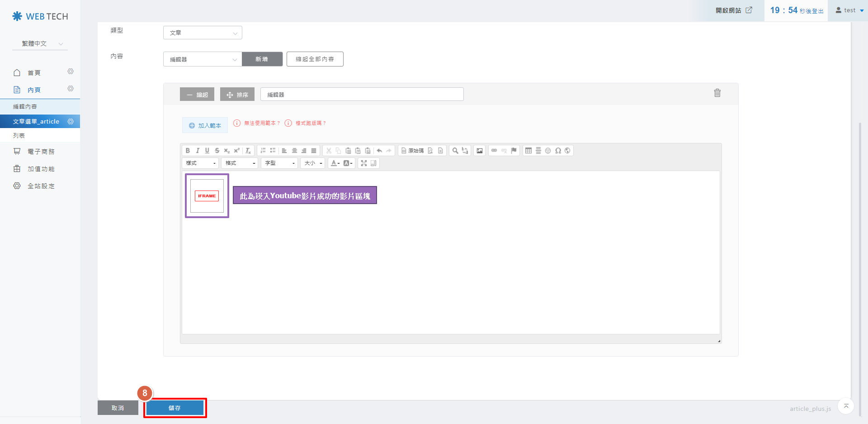Open the text color picker
Image resolution: width=868 pixels, height=424 pixels.
pos(335,163)
